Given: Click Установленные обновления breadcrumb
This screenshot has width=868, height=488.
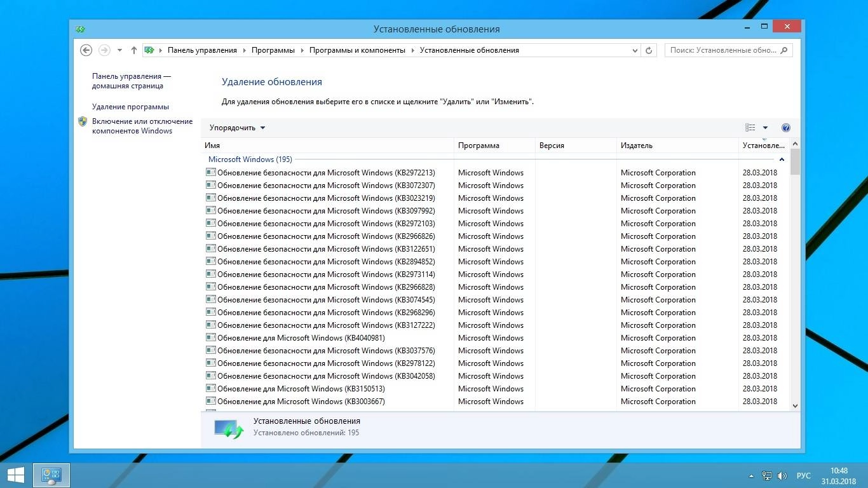Looking at the screenshot, I should coord(470,50).
